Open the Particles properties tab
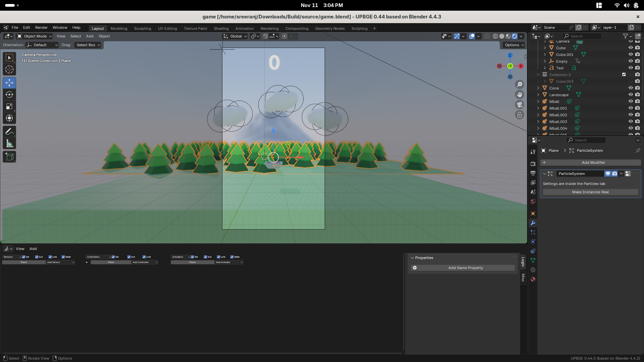 (x=533, y=232)
